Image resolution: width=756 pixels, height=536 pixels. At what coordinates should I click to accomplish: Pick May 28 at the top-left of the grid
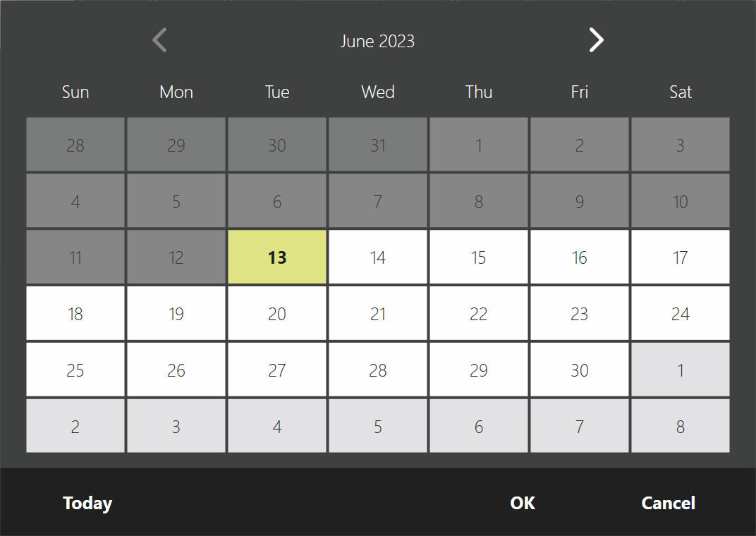tap(75, 145)
